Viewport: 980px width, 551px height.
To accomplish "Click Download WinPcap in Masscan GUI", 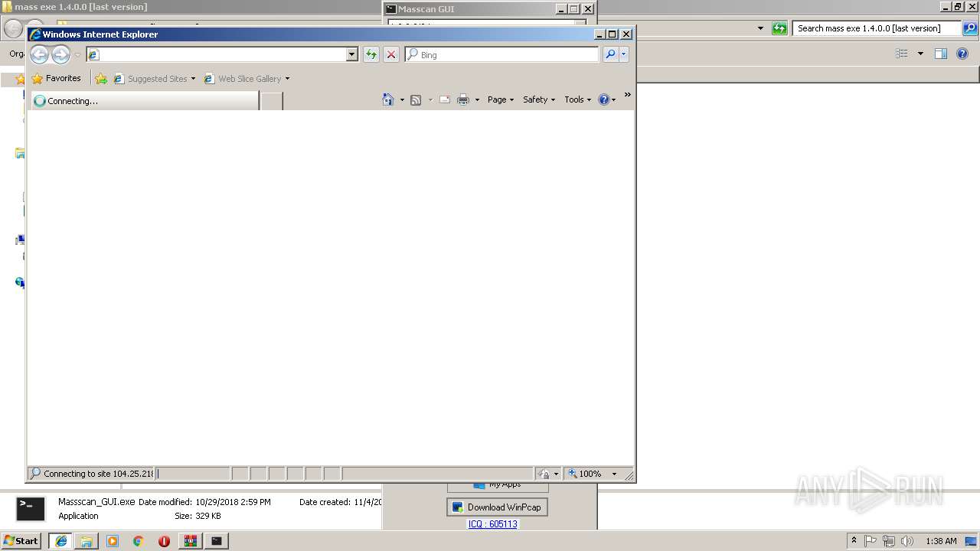I will [x=497, y=507].
